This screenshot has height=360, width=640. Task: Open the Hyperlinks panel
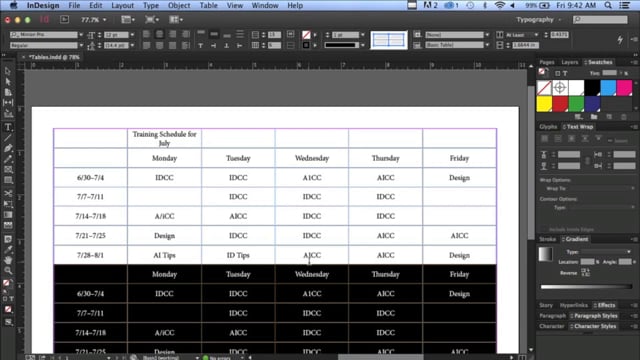point(573,305)
